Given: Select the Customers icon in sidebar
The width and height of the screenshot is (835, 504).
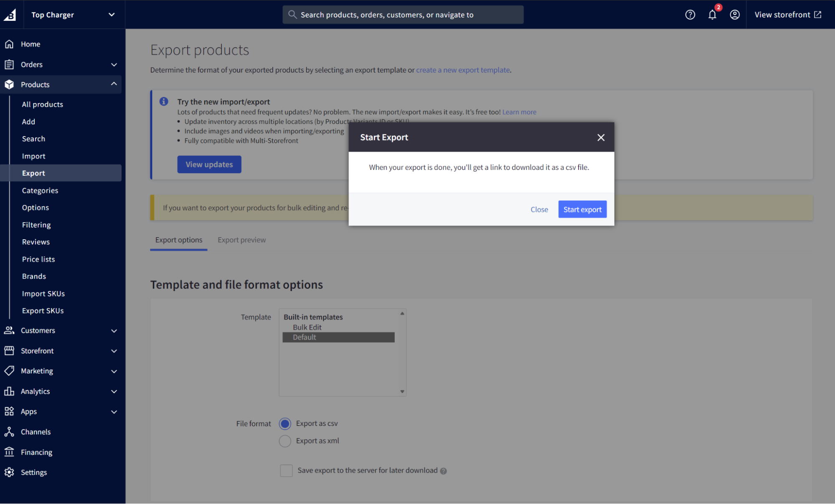Looking at the screenshot, I should tap(10, 330).
